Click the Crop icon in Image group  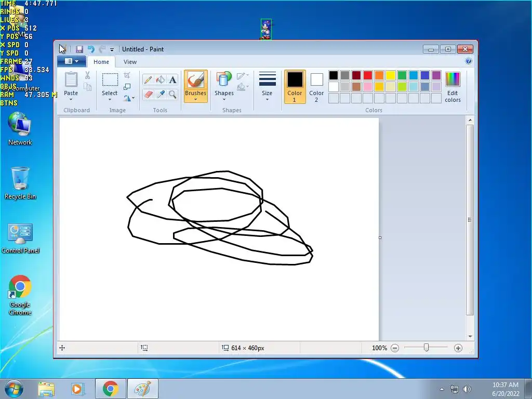point(127,75)
